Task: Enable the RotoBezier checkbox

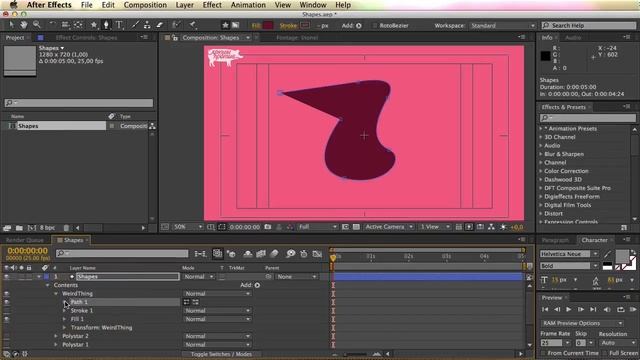Action: 375,25
